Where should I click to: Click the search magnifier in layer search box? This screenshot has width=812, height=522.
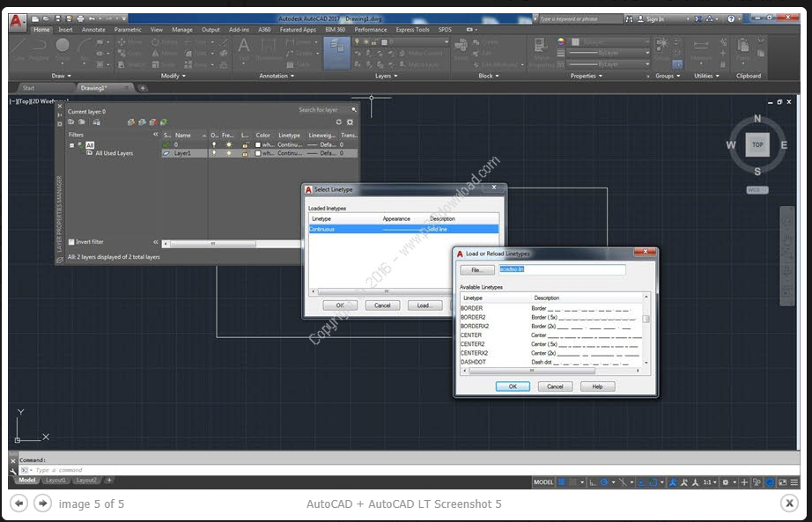pos(354,110)
